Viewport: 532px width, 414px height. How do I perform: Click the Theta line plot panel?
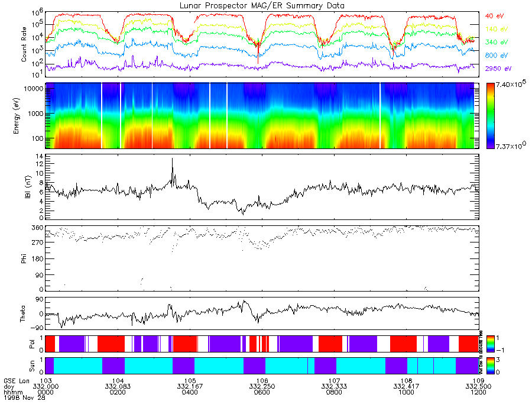point(262,313)
